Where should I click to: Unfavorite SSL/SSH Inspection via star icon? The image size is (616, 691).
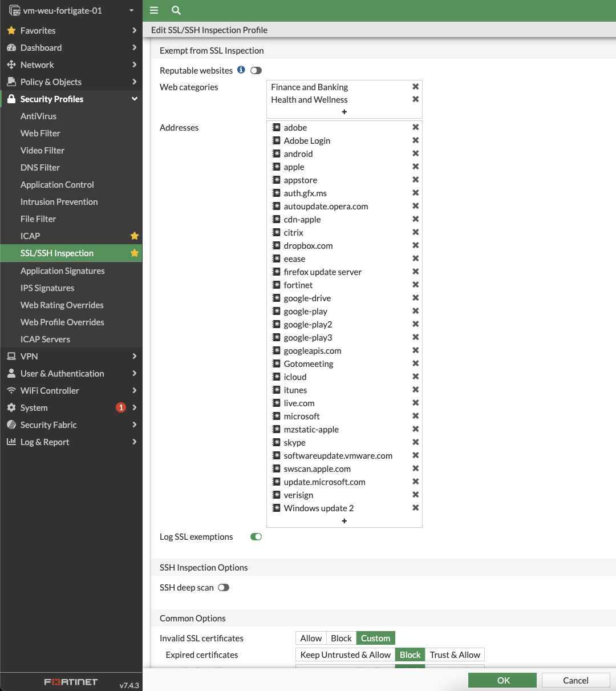tap(135, 253)
